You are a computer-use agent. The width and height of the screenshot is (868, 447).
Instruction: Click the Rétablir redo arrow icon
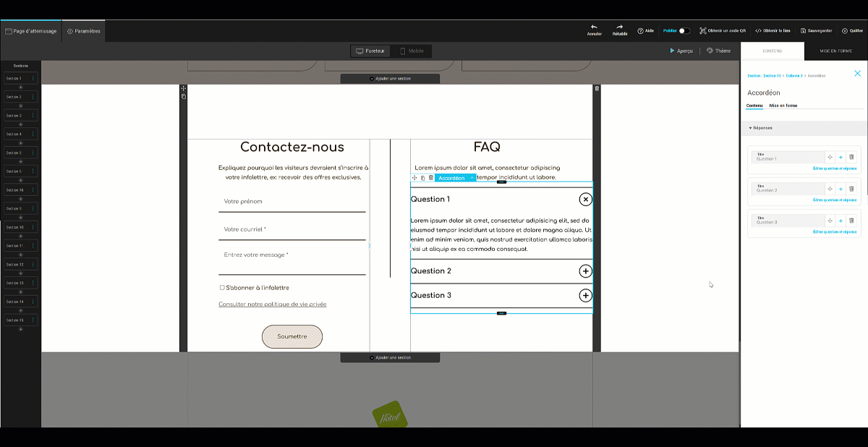point(620,27)
